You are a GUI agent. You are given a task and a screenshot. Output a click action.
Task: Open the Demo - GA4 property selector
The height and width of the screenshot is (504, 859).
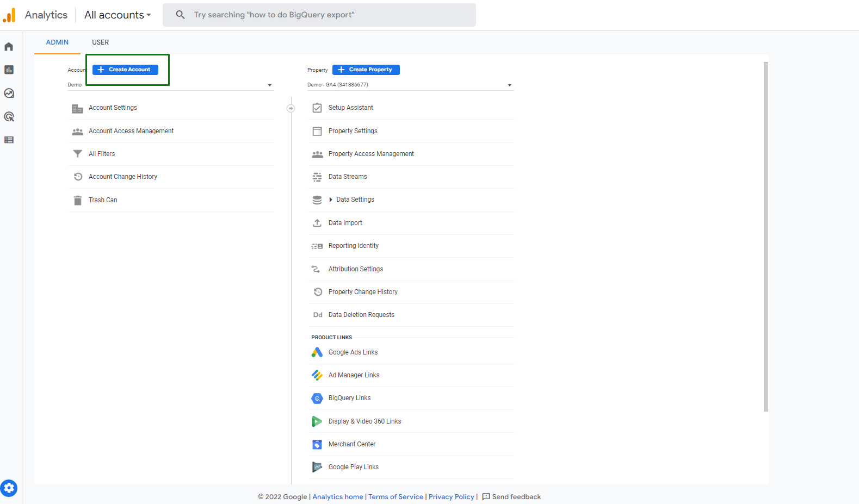click(x=410, y=85)
